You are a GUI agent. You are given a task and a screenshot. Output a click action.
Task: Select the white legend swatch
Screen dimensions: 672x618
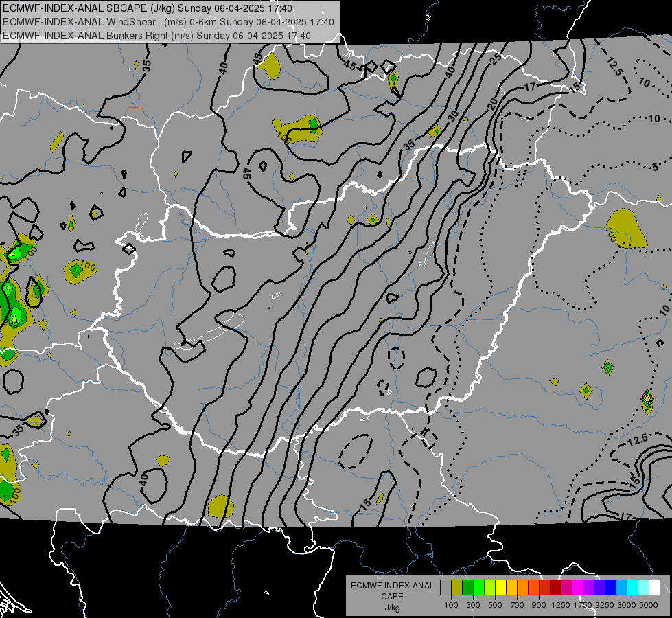pyautogui.click(x=654, y=587)
